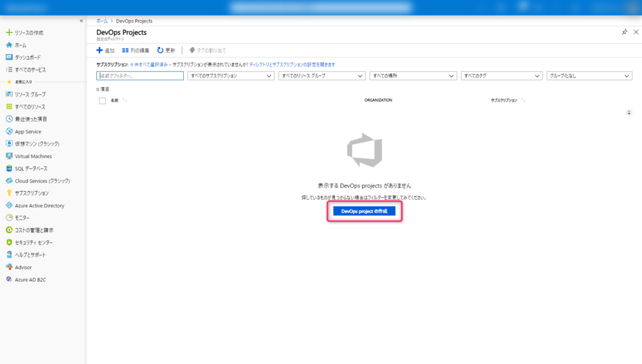Open recently used items clock icon
This screenshot has width=642, height=364.
point(9,119)
